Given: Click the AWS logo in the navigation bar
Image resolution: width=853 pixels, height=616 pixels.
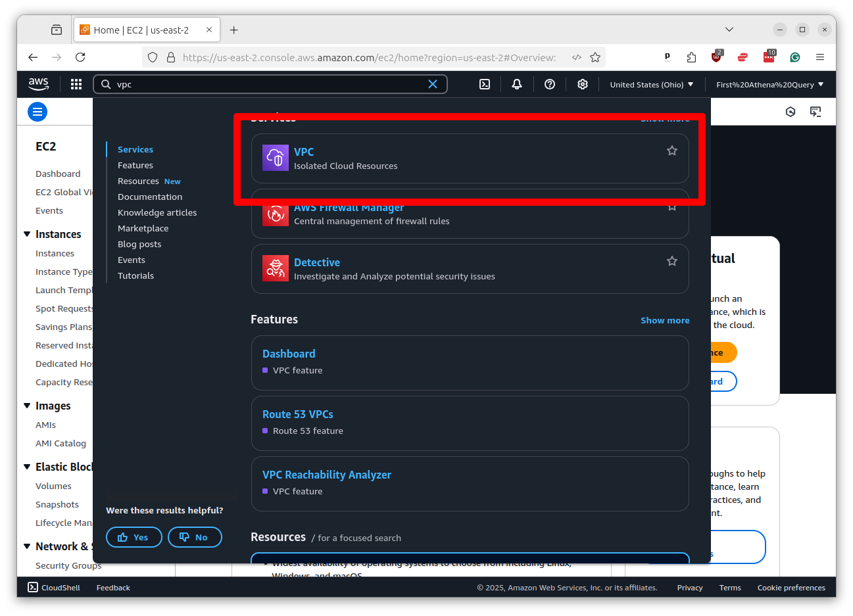Looking at the screenshot, I should (x=38, y=84).
